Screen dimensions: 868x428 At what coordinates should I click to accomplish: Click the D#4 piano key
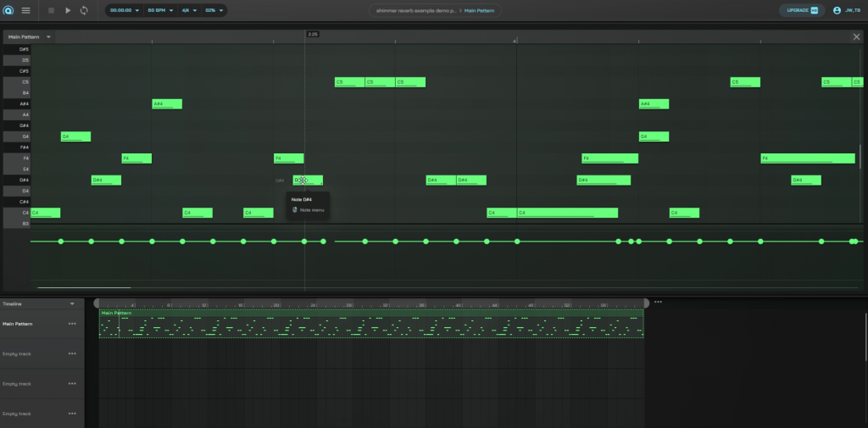(17, 180)
